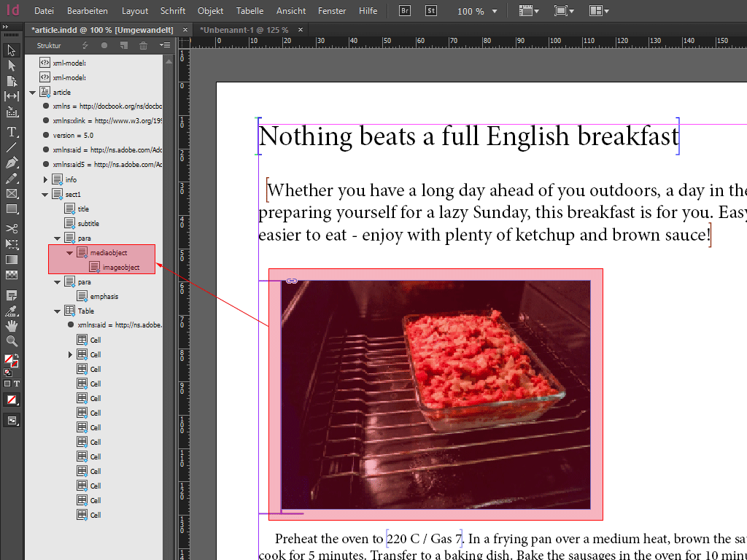Open the Datei menu
This screenshot has height=560, width=747.
coord(44,10)
